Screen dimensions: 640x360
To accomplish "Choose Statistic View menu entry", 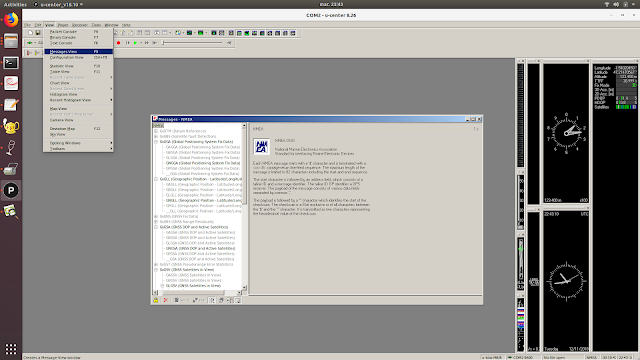I will point(78,66).
